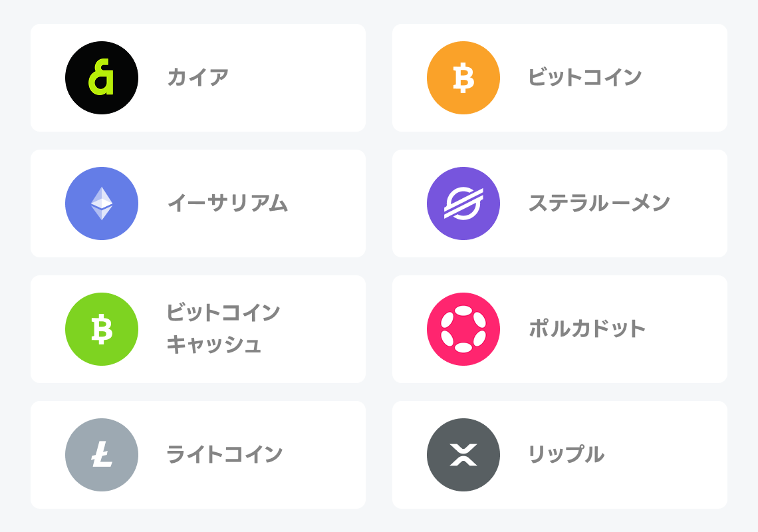Open the イーサリアム currency card
Image resolution: width=758 pixels, height=532 pixels.
coord(197,203)
